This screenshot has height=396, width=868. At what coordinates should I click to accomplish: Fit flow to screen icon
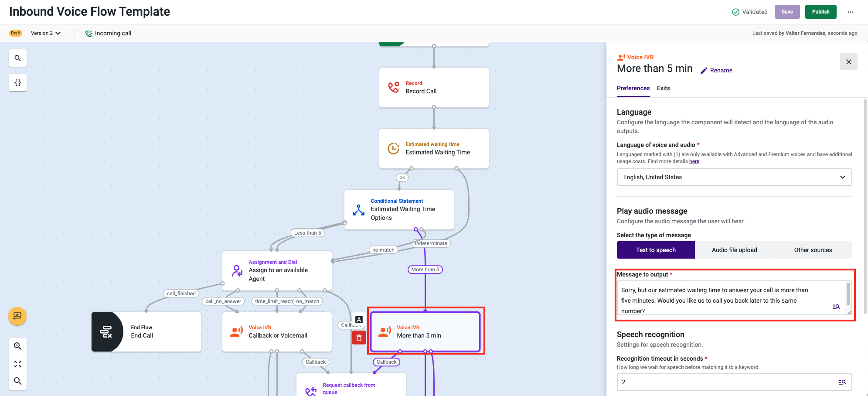[x=18, y=364]
